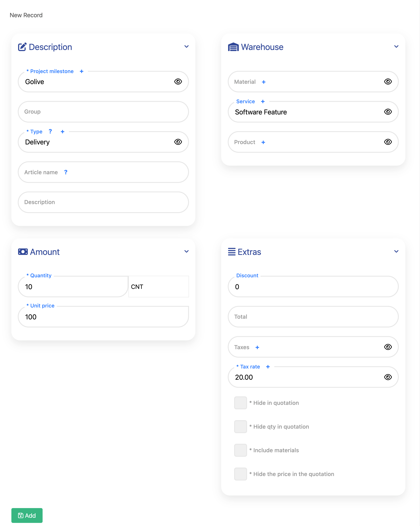Click the Group input field

point(103,112)
